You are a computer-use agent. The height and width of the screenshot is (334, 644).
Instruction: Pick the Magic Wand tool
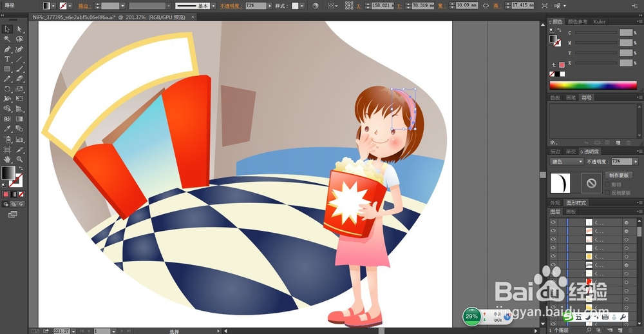pos(7,39)
